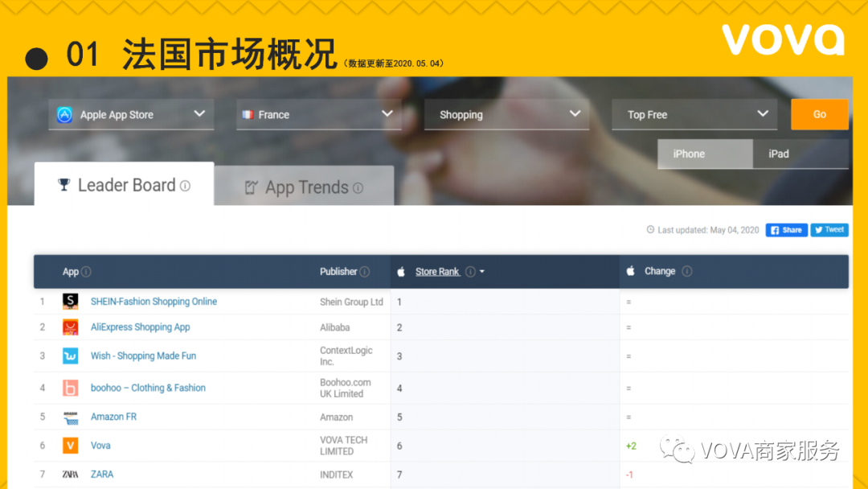The height and width of the screenshot is (489, 868).
Task: Click the App column header
Action: (x=70, y=271)
